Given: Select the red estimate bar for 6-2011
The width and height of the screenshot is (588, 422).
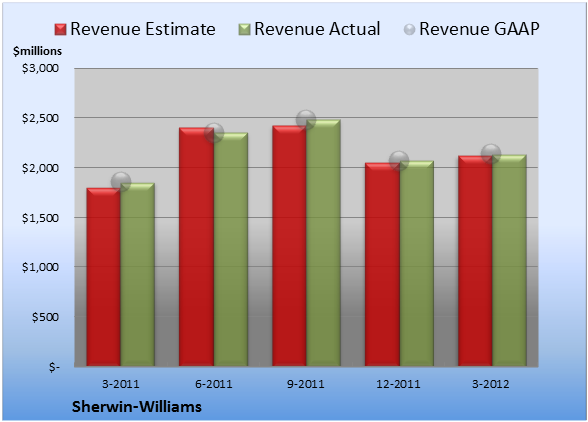Looking at the screenshot, I should pyautogui.click(x=196, y=246).
